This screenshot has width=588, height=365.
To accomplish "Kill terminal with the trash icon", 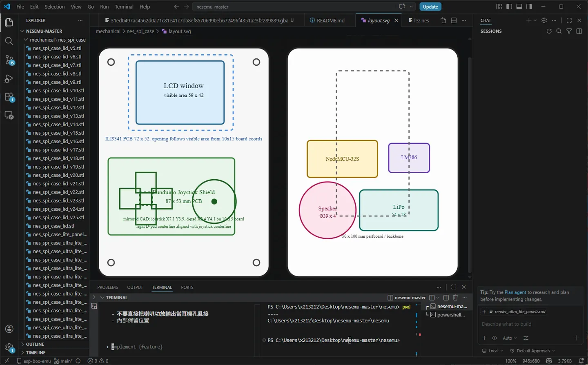I will 456,298.
